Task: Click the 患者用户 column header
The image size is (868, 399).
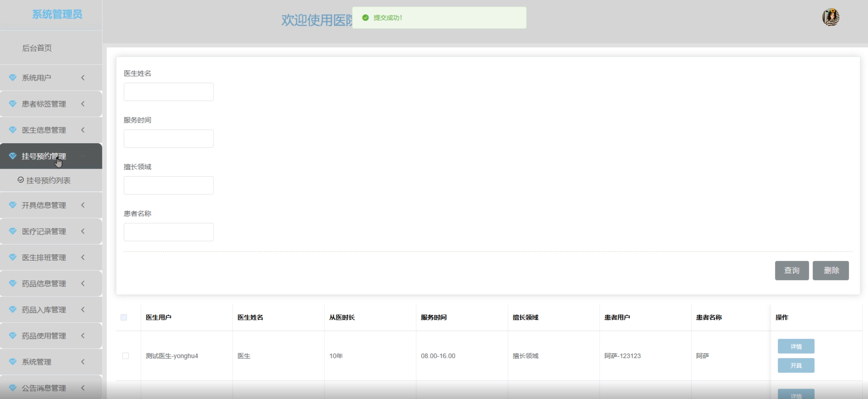Action: point(617,317)
